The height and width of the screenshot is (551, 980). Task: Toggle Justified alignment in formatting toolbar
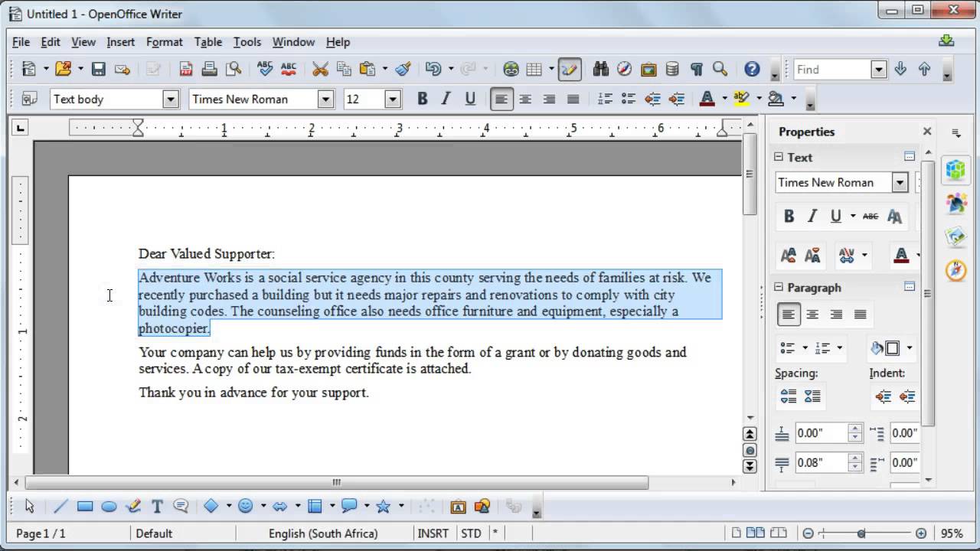573,99
